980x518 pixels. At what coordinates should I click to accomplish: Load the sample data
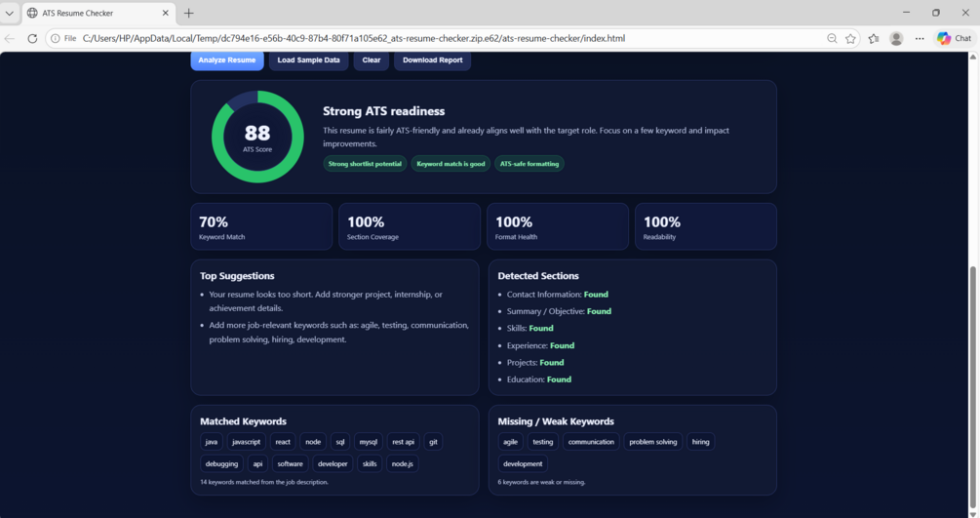coord(308,60)
